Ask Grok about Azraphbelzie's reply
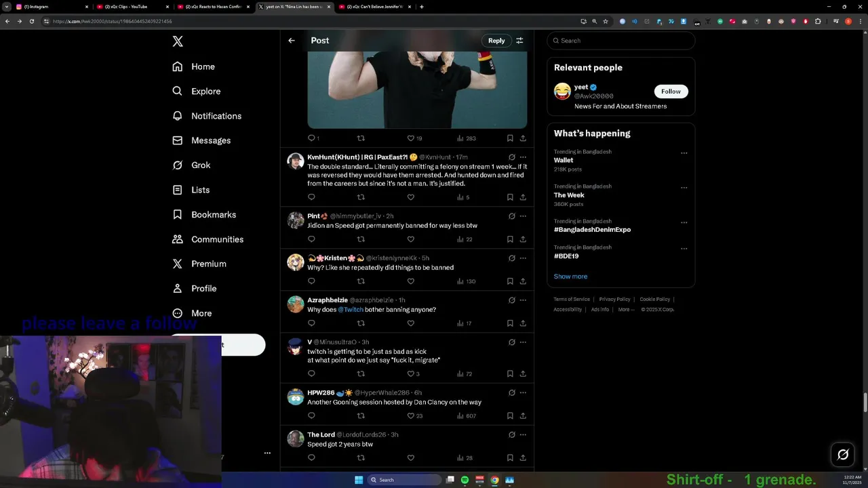The height and width of the screenshot is (488, 868). 512,300
